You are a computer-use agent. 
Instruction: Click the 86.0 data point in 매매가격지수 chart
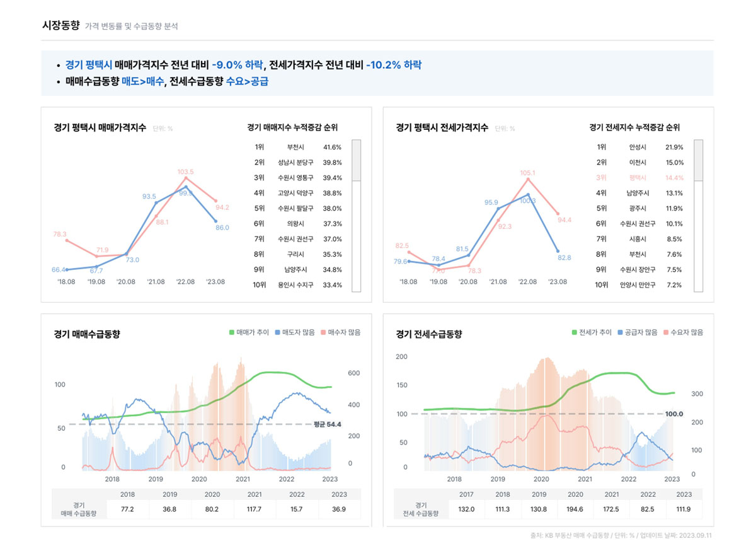coord(216,221)
